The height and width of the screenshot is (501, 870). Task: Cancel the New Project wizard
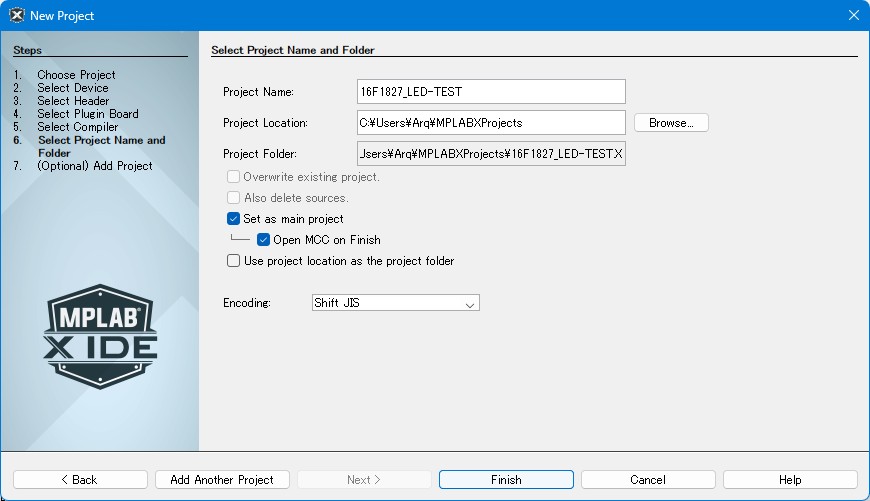648,480
